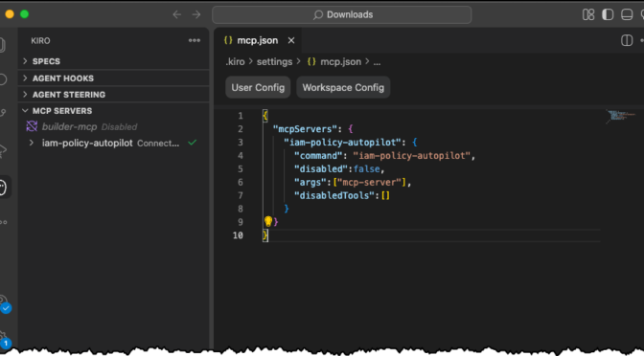Click line number 10 in gutter
Viewport: 644px width, 356px height.
coord(239,235)
